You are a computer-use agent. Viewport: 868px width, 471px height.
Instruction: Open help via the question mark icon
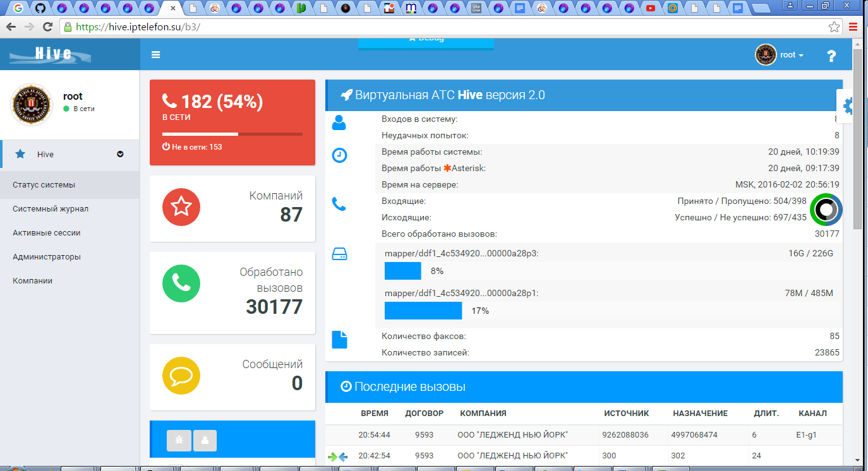click(831, 56)
